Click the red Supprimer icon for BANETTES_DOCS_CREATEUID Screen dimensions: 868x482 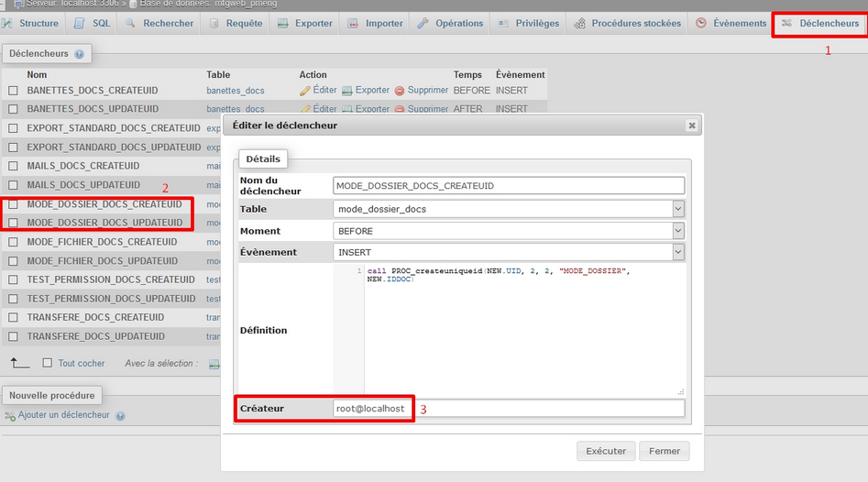pos(400,91)
